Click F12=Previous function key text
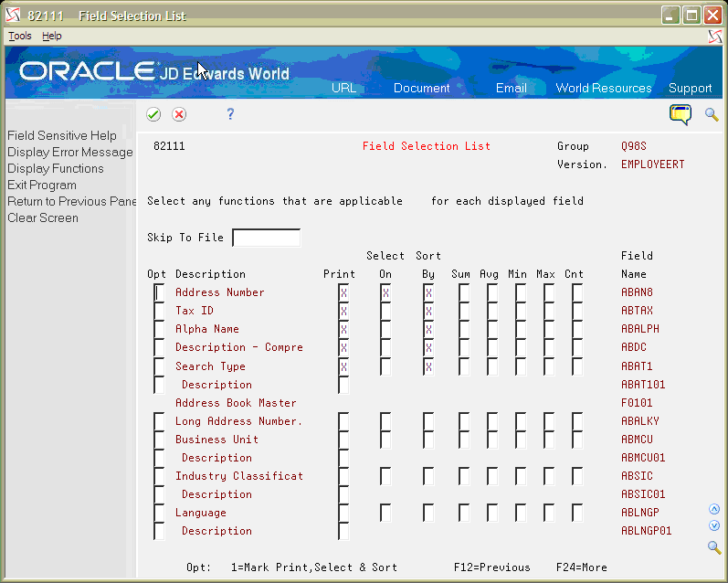This screenshot has height=583, width=728. pyautogui.click(x=492, y=567)
